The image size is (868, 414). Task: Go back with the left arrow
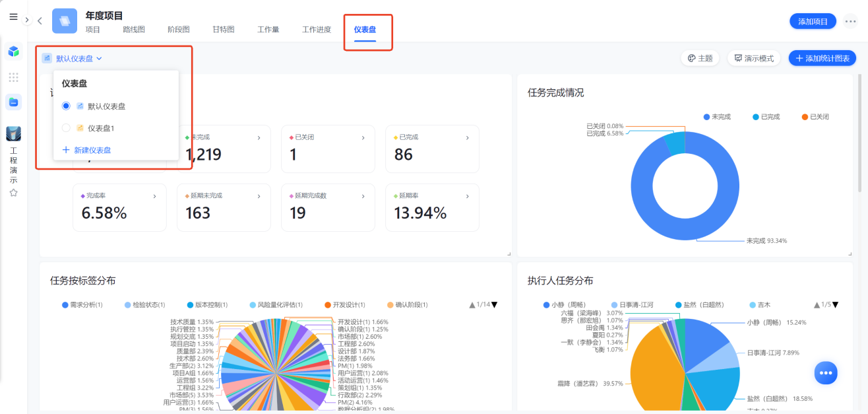[x=40, y=21]
